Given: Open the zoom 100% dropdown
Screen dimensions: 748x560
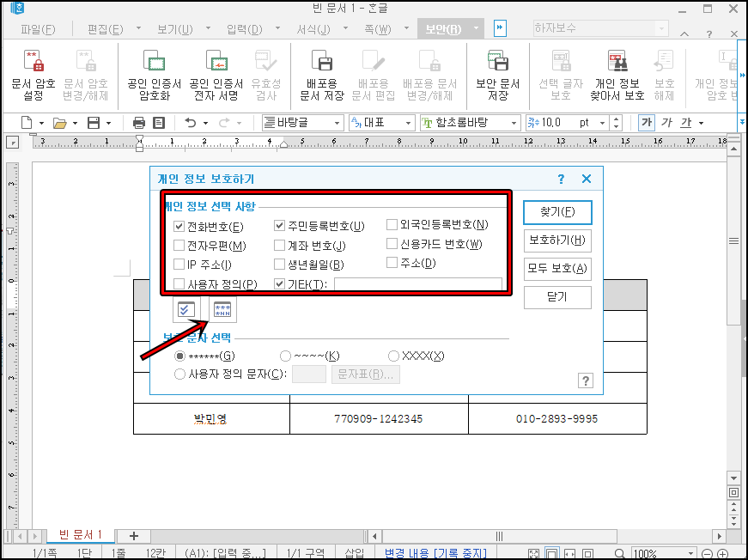Looking at the screenshot, I should pos(690,554).
